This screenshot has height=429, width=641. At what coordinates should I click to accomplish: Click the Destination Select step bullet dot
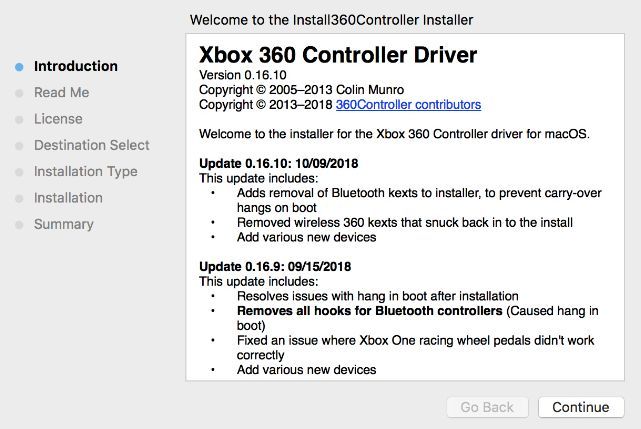tap(19, 146)
